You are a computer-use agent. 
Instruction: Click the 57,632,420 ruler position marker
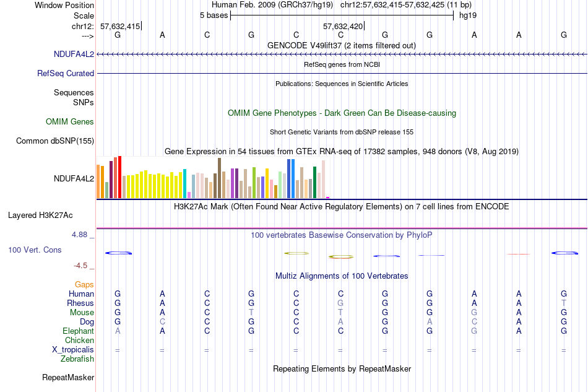pyautogui.click(x=343, y=27)
